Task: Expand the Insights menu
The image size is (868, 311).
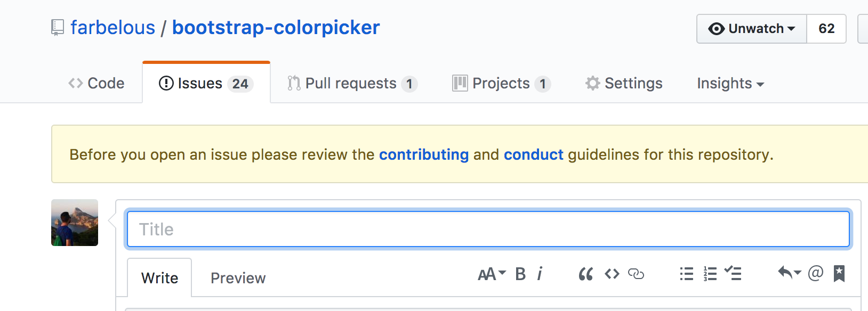Action: tap(730, 83)
